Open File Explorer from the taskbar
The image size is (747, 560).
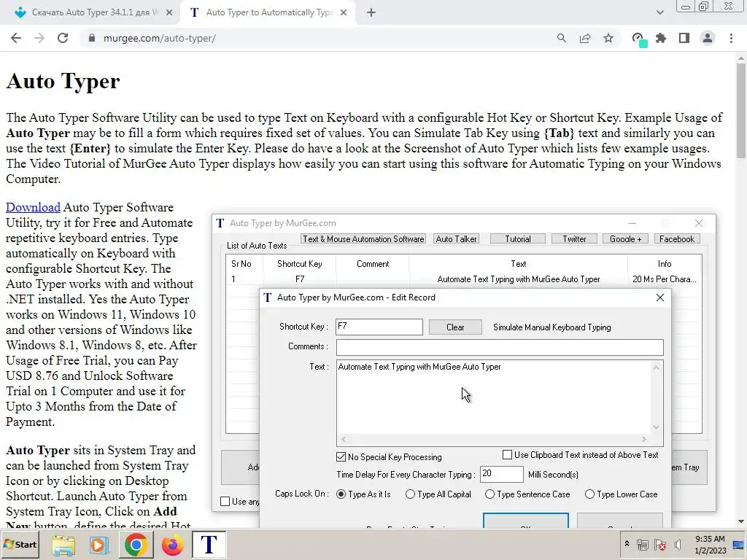coord(63,545)
